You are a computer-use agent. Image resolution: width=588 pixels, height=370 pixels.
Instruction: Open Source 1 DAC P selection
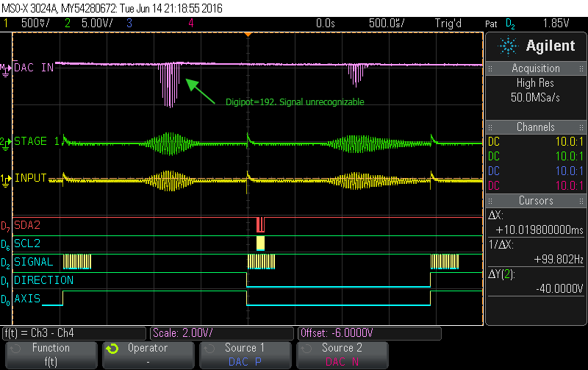tap(246, 354)
